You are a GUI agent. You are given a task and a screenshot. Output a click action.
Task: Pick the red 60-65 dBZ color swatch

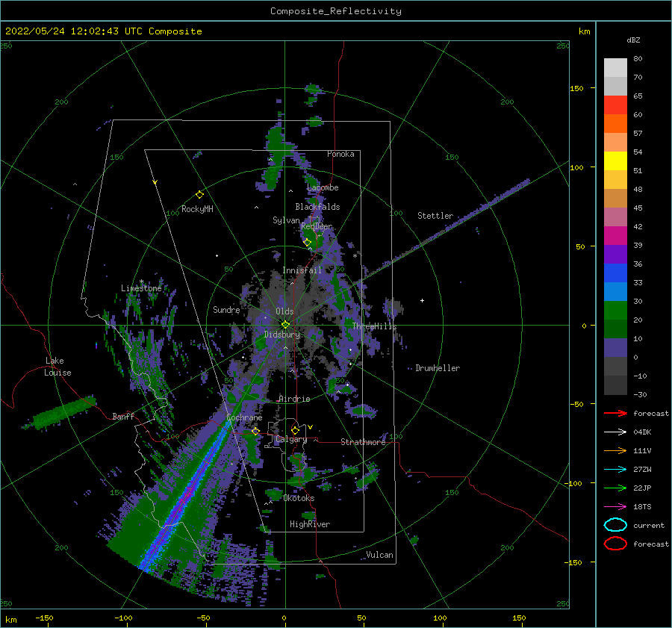coord(615,105)
